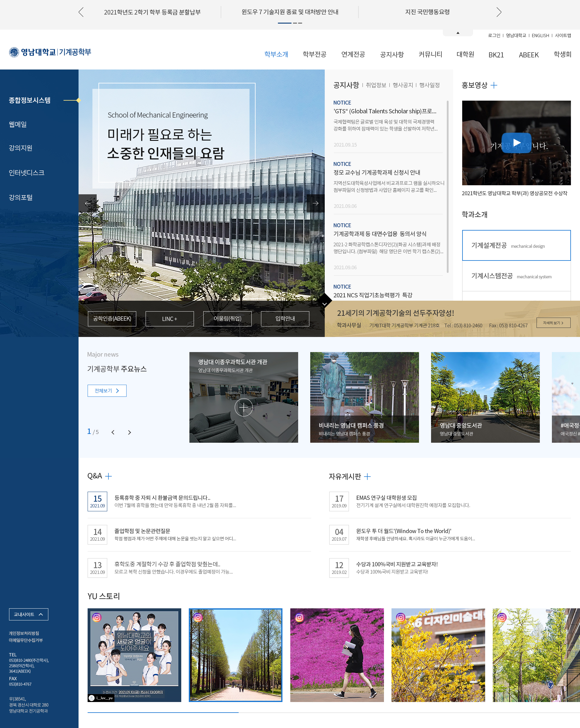This screenshot has height=728, width=580.
Task: Click 입학안내 button
Action: click(285, 319)
